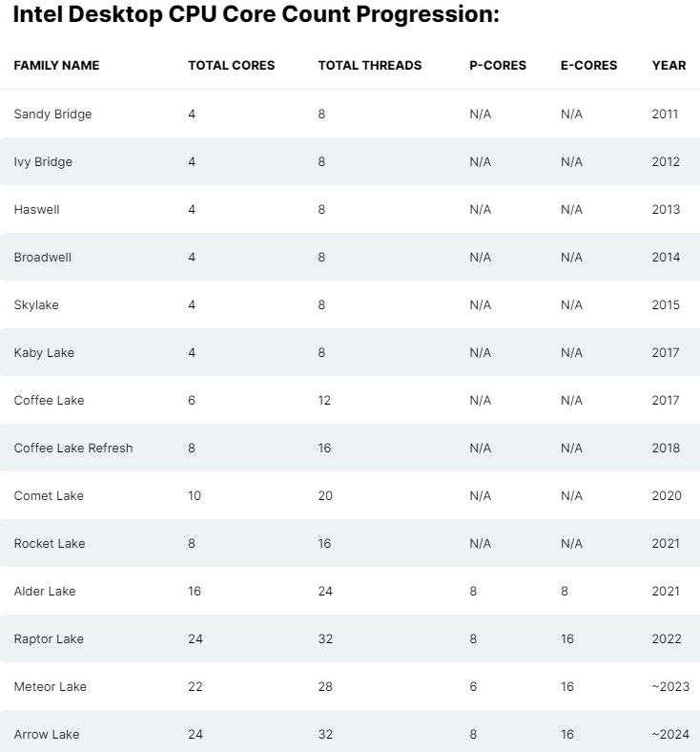The height and width of the screenshot is (752, 700).
Task: Click the E-Cores column header
Action: 588,66
